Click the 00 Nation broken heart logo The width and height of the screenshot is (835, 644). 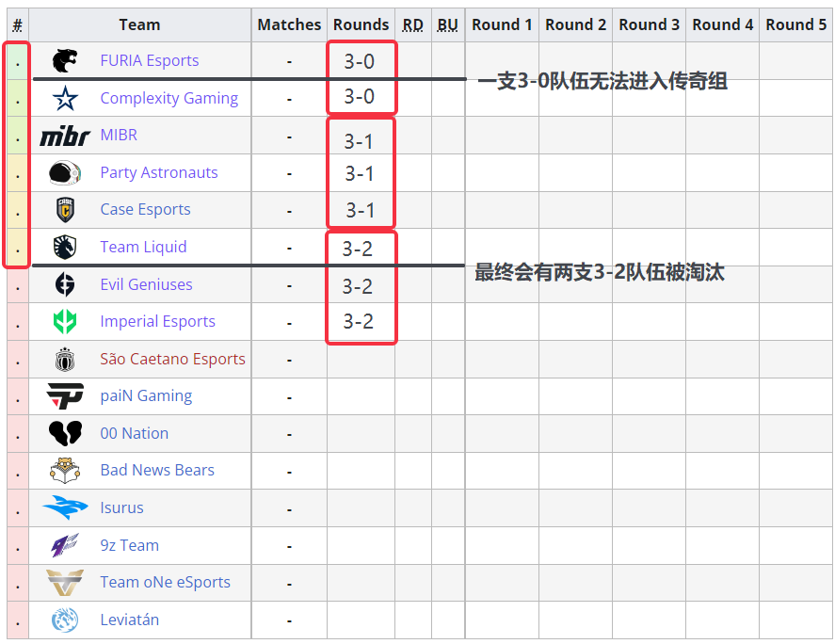tap(65, 434)
